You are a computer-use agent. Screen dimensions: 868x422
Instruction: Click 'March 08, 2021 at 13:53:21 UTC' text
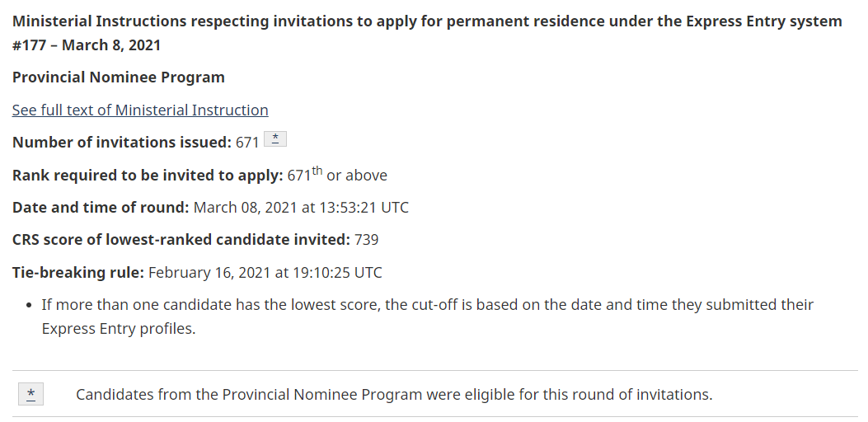pyautogui.click(x=301, y=207)
